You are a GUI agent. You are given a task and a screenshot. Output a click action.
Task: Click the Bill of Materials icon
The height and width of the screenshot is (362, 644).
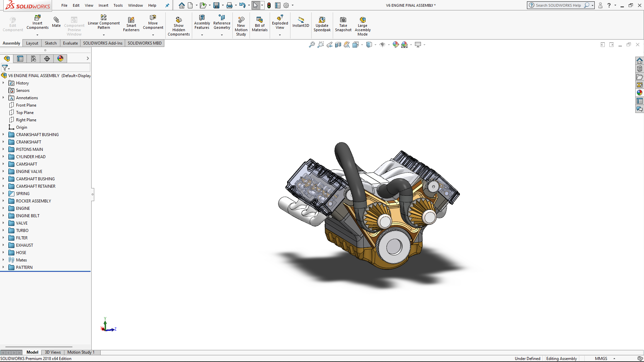click(260, 20)
